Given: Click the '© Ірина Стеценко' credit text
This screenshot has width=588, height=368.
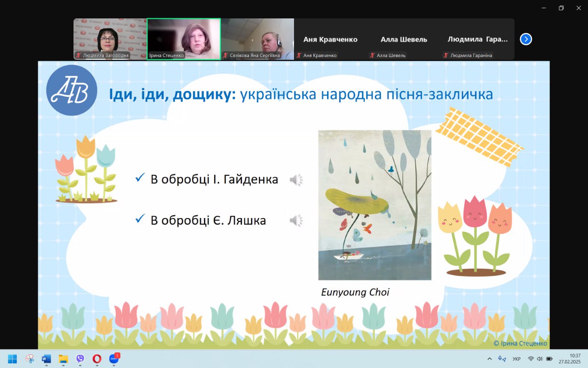Looking at the screenshot, I should [520, 343].
